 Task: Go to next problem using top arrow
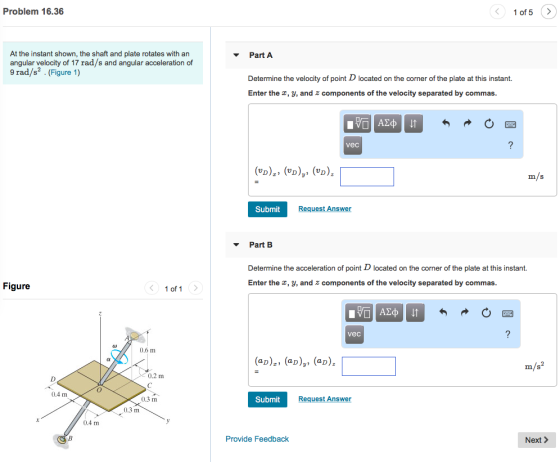[549, 12]
